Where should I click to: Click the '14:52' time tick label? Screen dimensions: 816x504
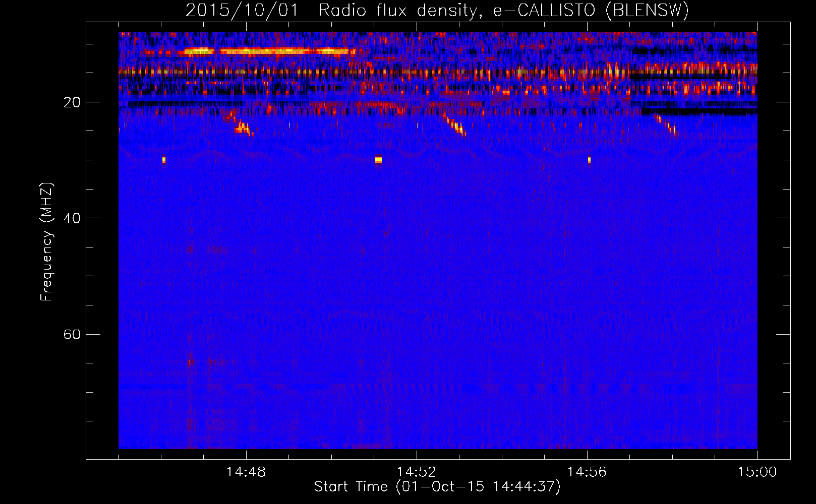click(416, 472)
